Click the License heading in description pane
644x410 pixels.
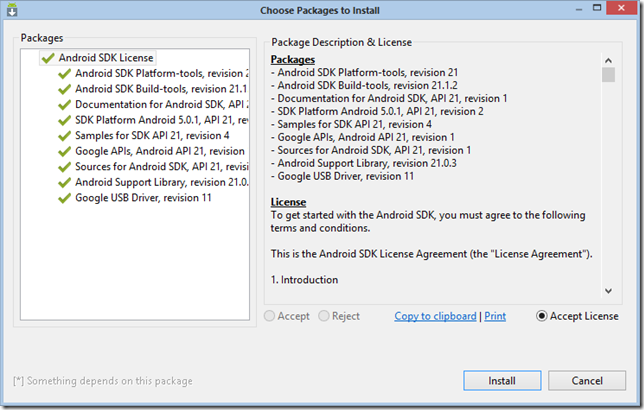click(x=288, y=202)
